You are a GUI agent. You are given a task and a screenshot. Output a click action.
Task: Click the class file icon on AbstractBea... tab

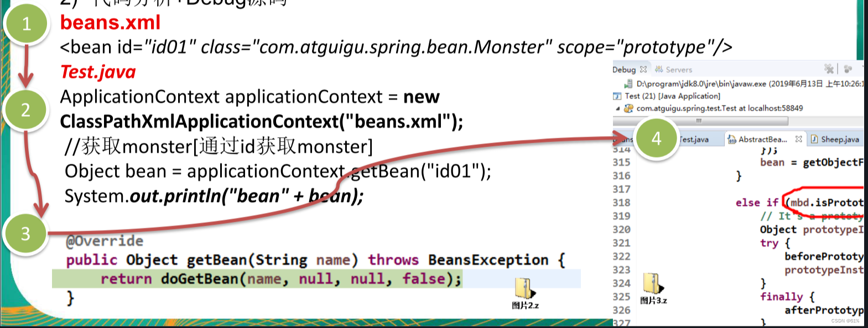pos(732,139)
